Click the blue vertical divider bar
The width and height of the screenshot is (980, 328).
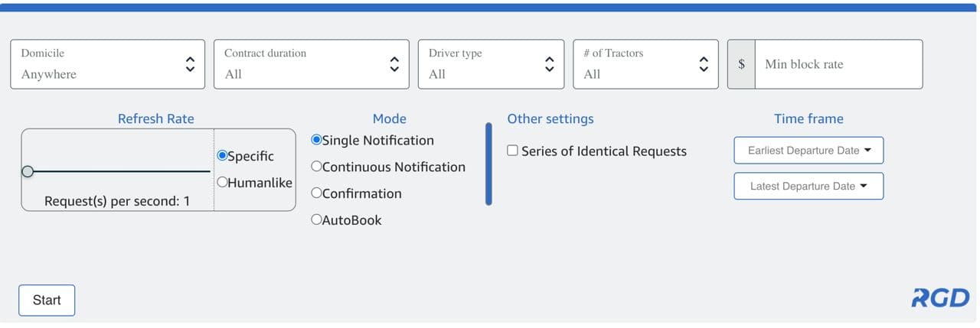click(488, 164)
